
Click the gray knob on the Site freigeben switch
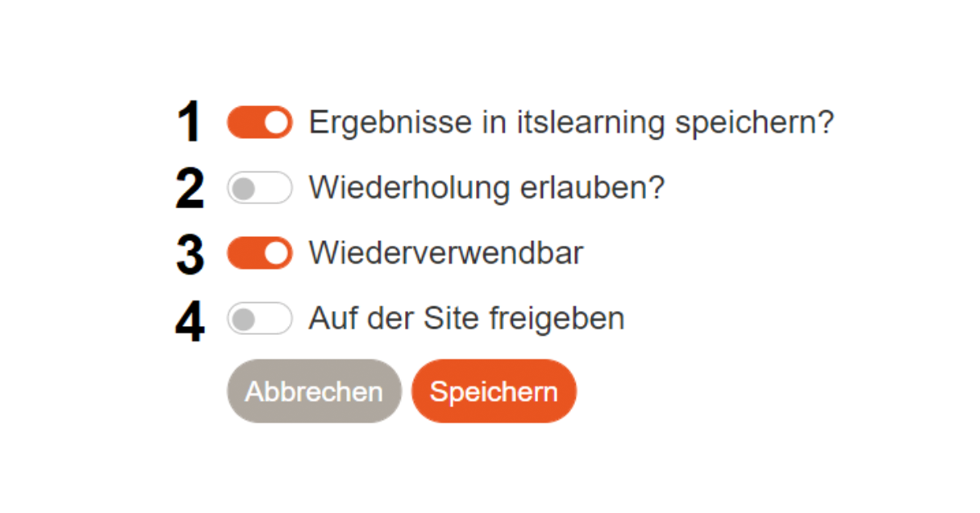click(x=243, y=319)
